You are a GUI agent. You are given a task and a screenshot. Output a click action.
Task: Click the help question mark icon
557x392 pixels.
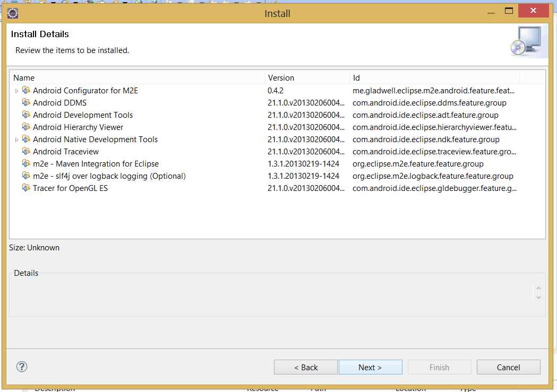click(22, 367)
